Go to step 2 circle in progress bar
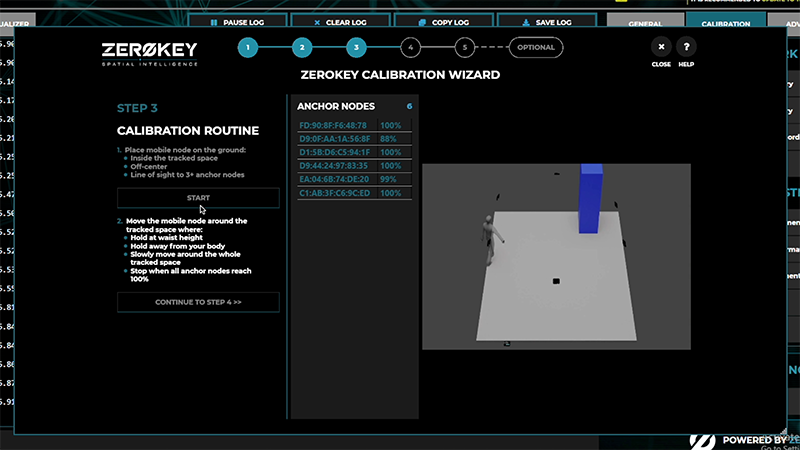 (x=302, y=47)
